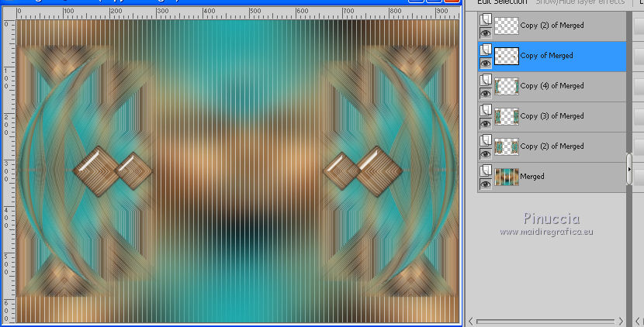
Task: Select 'Copy (2) of Merged' name above Merged
Action: tap(552, 146)
